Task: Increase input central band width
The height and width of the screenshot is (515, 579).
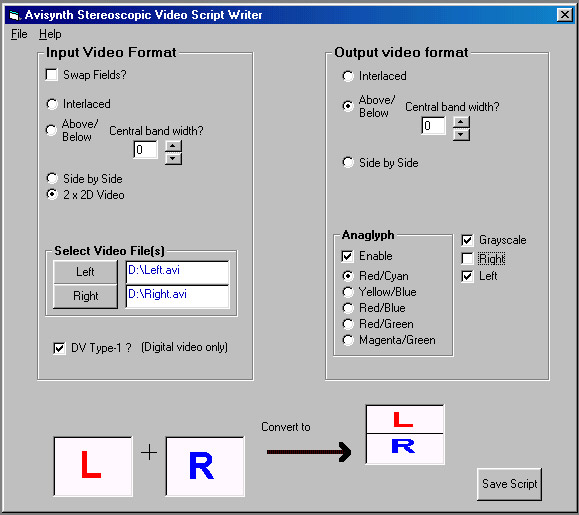Action: (173, 146)
